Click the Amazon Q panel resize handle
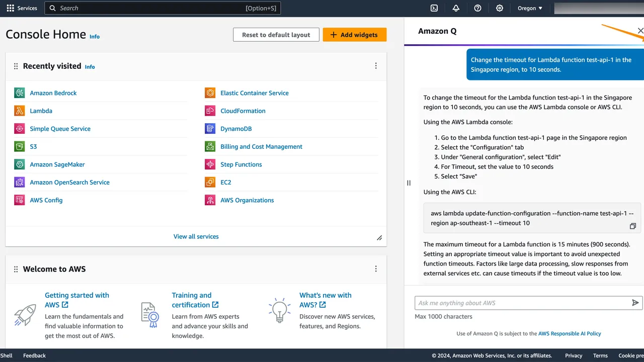This screenshot has height=362, width=644. [409, 183]
